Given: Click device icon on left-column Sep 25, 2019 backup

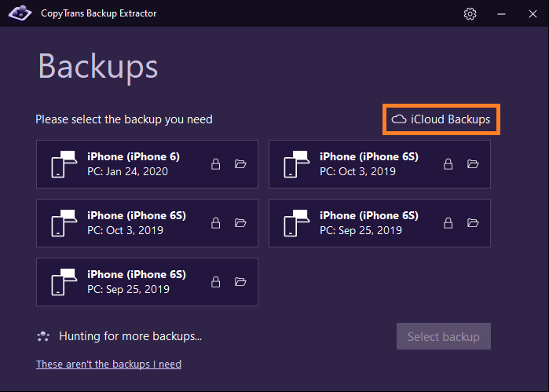Looking at the screenshot, I should pyautogui.click(x=64, y=282).
